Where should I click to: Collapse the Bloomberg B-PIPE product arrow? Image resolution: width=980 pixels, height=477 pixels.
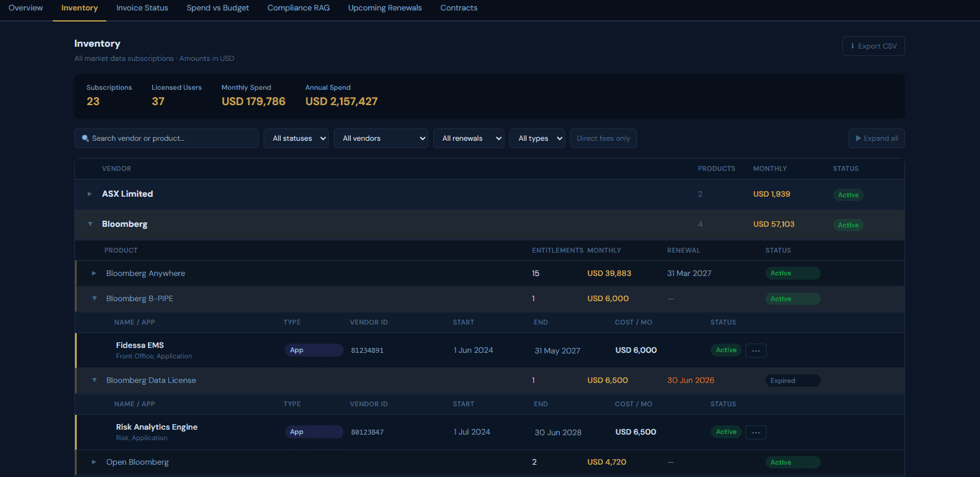[94, 298]
